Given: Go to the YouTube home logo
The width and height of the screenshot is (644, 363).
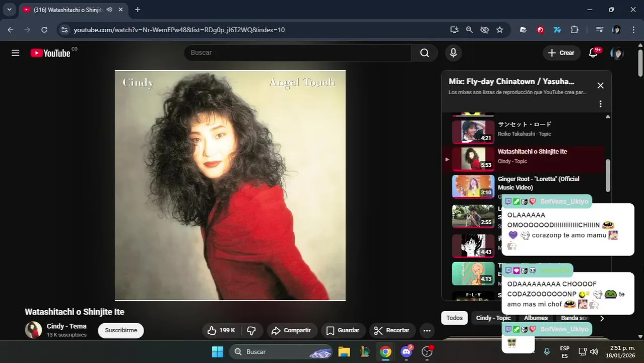Looking at the screenshot, I should point(50,53).
